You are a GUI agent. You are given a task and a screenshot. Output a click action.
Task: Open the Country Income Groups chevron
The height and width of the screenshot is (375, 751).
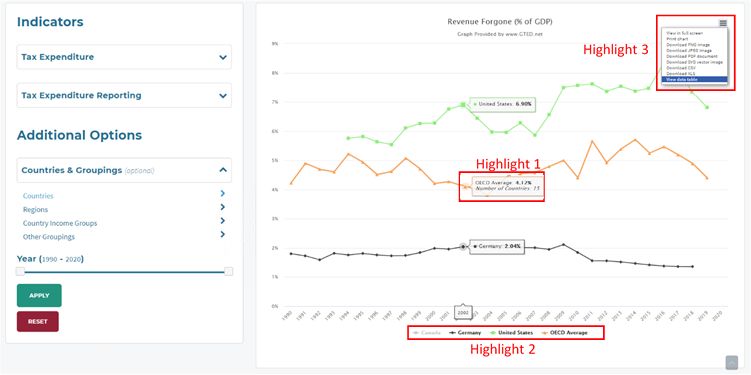[x=223, y=221]
